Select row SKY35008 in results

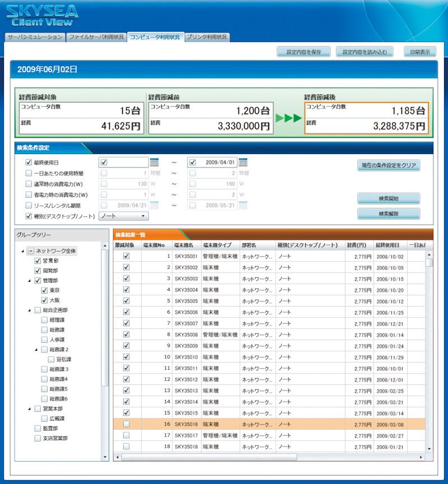pyautogui.click(x=269, y=334)
